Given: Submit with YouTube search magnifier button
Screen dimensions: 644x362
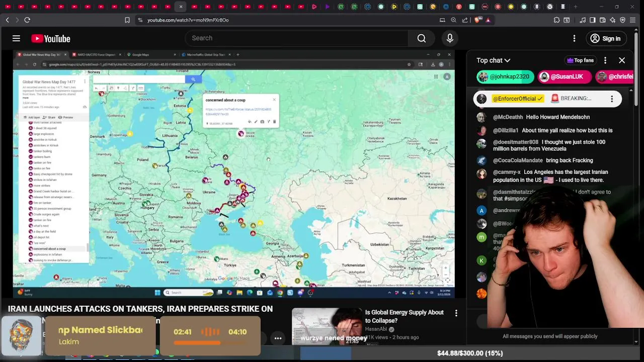Looking at the screenshot, I should (x=422, y=38).
